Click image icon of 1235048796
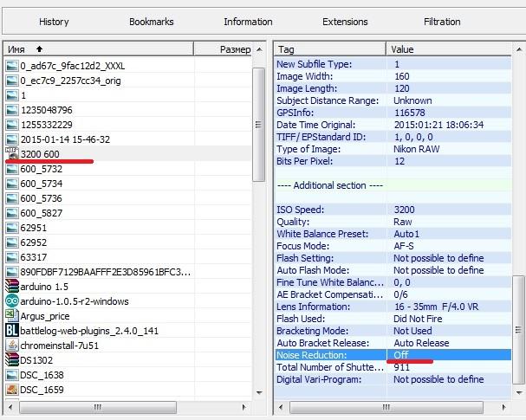Viewport: 526px width, 420px height. tap(12, 110)
